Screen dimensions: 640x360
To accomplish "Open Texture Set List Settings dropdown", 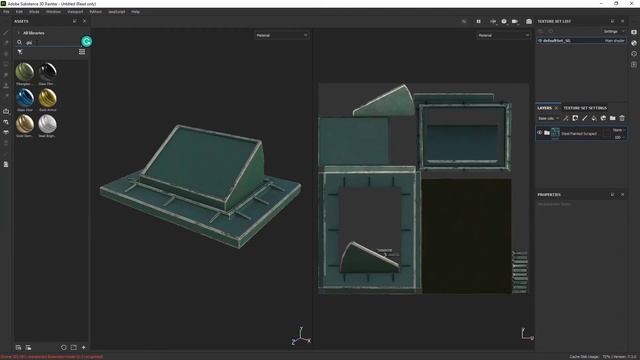I will 613,31.
